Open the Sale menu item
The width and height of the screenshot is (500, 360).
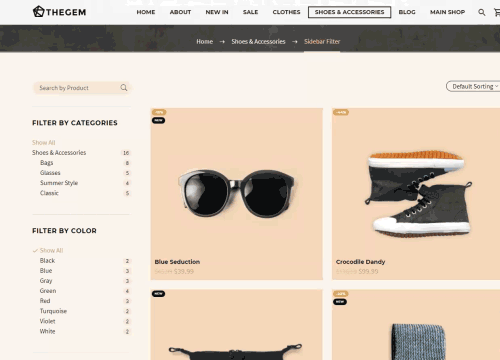(250, 12)
